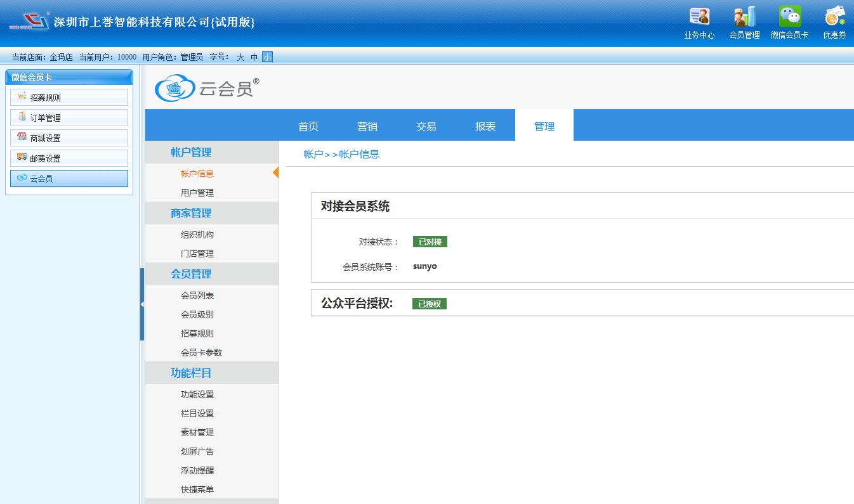
Task: Click the 优惠券 coupon icon
Action: coord(834,22)
